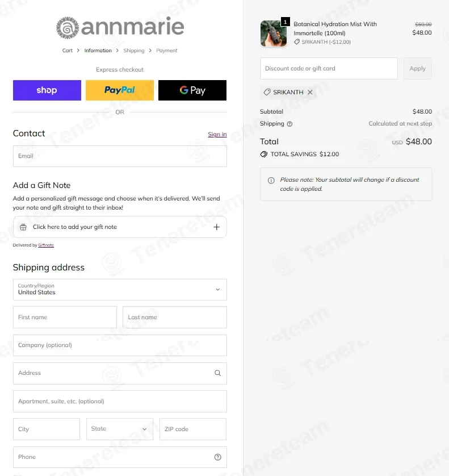Choose Google Pay express checkout

[x=192, y=90]
